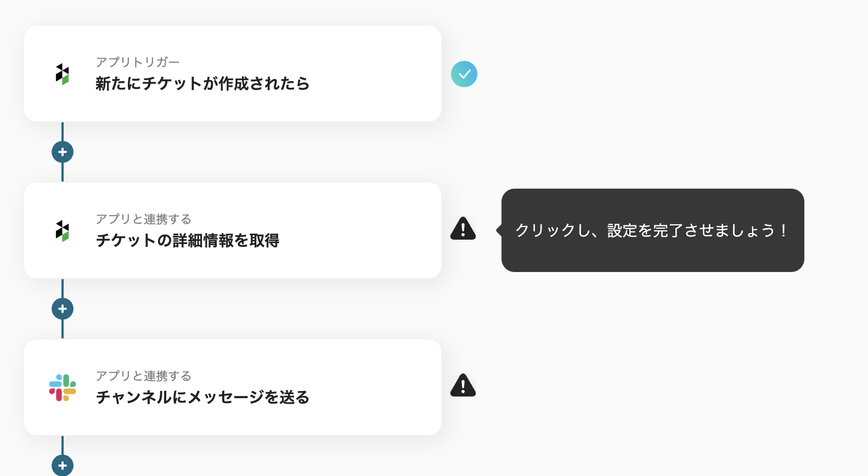Click connector line below ticket details card
868x476 pixels.
pyautogui.click(x=63, y=288)
